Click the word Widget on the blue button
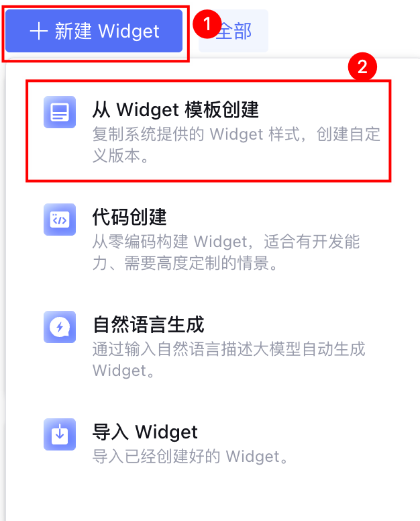 pyautogui.click(x=129, y=32)
